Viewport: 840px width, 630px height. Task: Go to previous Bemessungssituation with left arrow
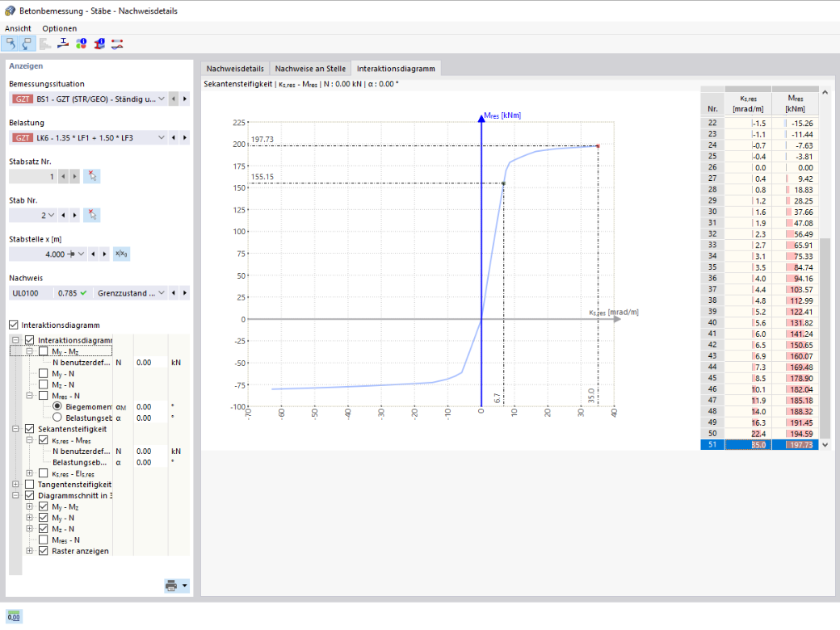[174, 99]
